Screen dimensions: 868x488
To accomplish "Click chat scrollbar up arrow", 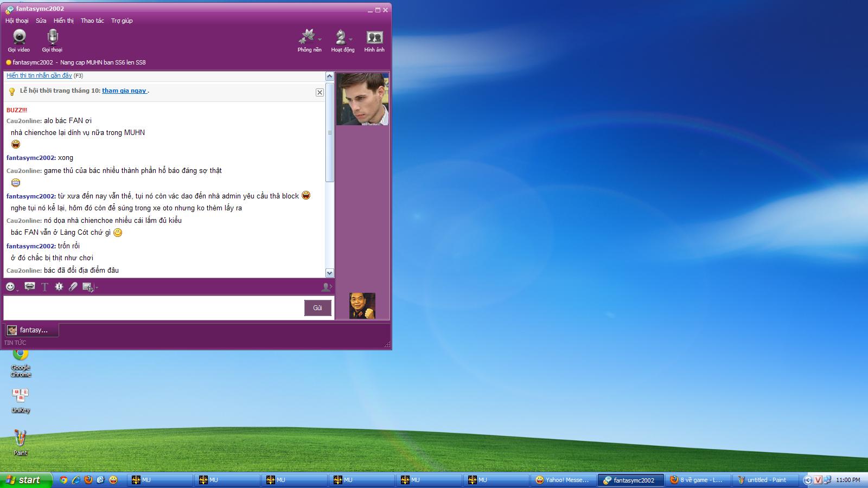I will 329,76.
